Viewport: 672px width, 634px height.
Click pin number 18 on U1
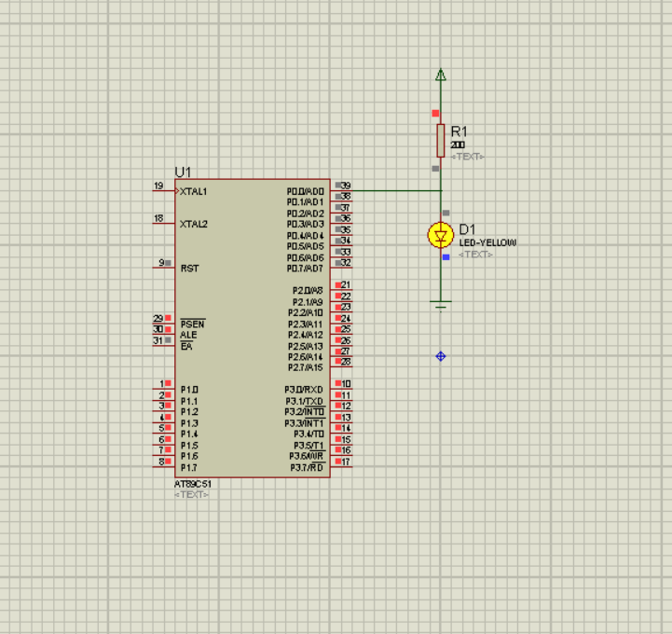[158, 218]
